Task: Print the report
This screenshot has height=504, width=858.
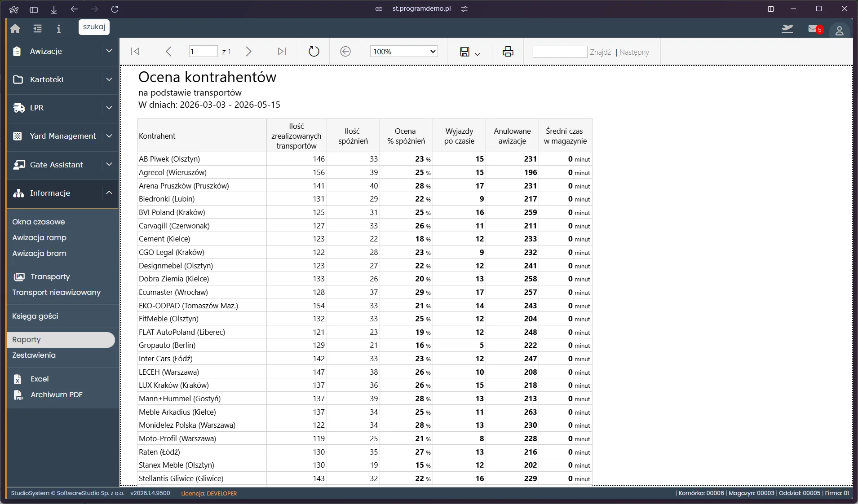Action: coord(508,52)
